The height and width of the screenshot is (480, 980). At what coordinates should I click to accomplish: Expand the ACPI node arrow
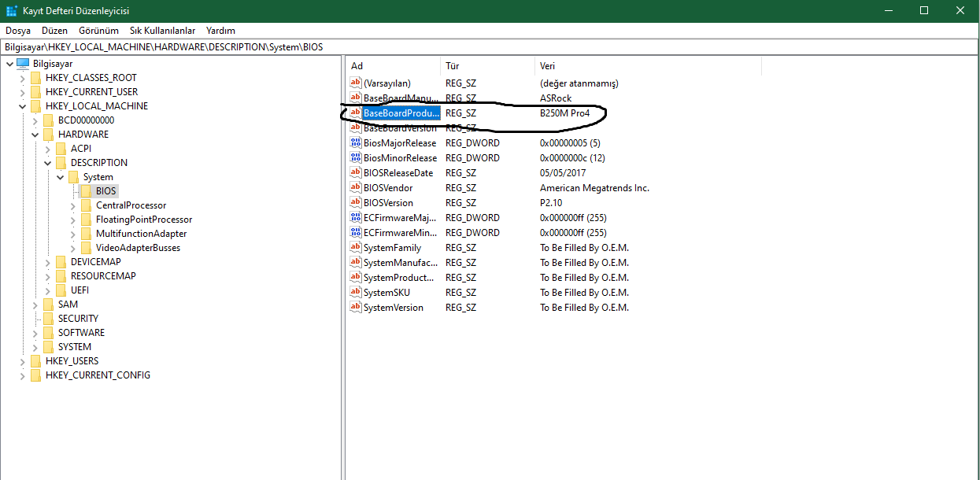pyautogui.click(x=47, y=149)
